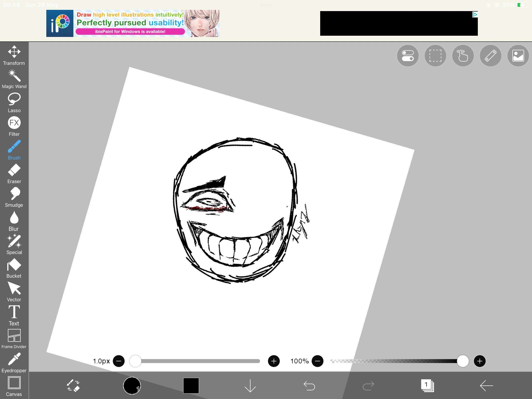
Task: Open the ruler tool button
Action: click(x=490, y=56)
